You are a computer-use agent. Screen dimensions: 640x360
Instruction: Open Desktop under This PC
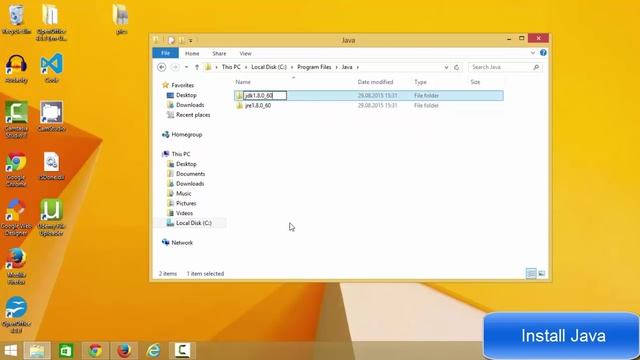pyautogui.click(x=186, y=164)
